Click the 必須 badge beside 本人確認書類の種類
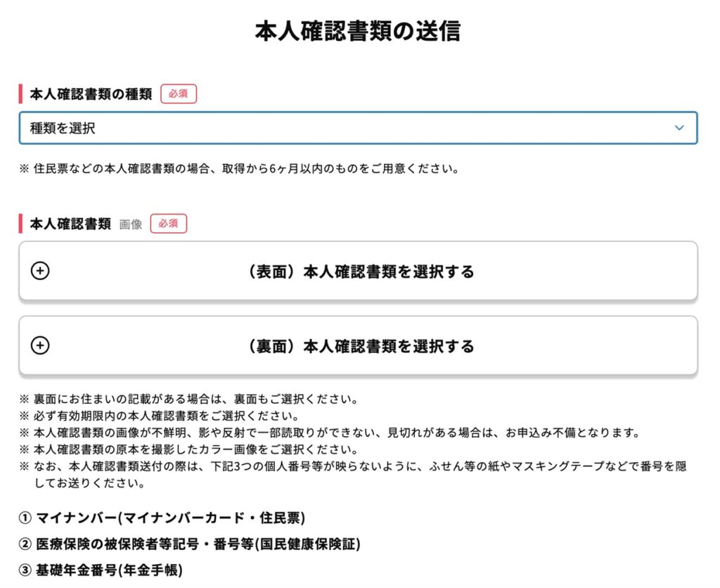Image resolution: width=720 pixels, height=588 pixels. [x=179, y=94]
